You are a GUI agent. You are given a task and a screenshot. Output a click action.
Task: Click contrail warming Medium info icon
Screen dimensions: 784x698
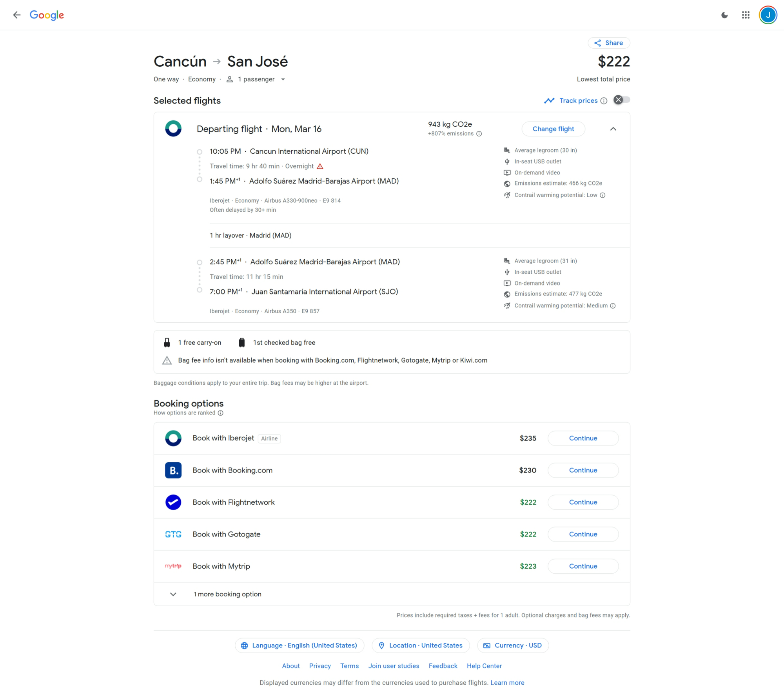click(x=613, y=306)
